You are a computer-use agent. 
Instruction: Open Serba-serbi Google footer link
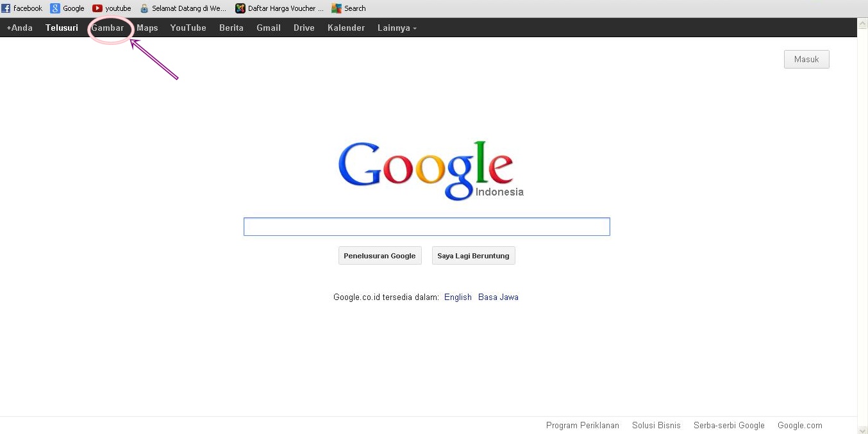pos(729,425)
